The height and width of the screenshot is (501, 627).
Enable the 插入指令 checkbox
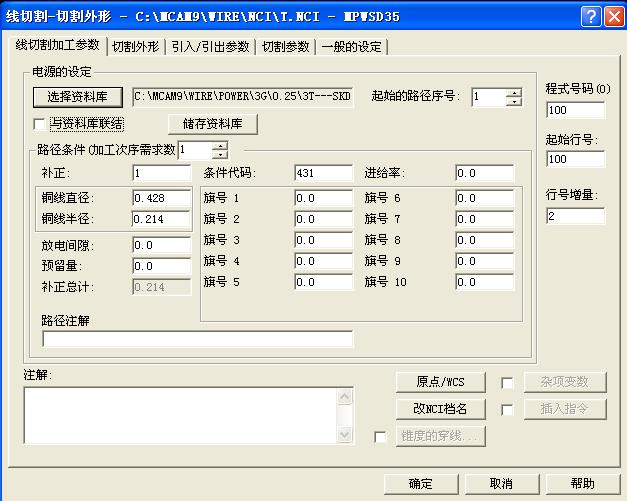(x=507, y=410)
